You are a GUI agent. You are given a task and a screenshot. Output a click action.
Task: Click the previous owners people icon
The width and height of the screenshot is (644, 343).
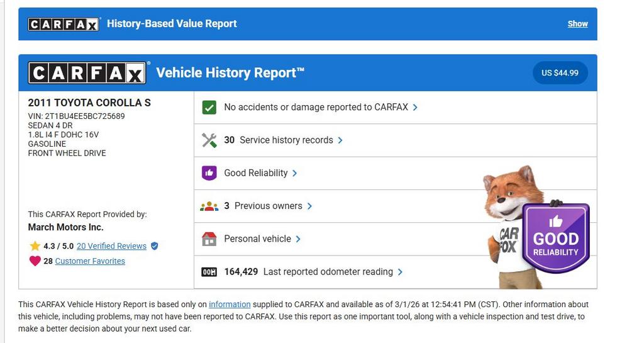(209, 206)
